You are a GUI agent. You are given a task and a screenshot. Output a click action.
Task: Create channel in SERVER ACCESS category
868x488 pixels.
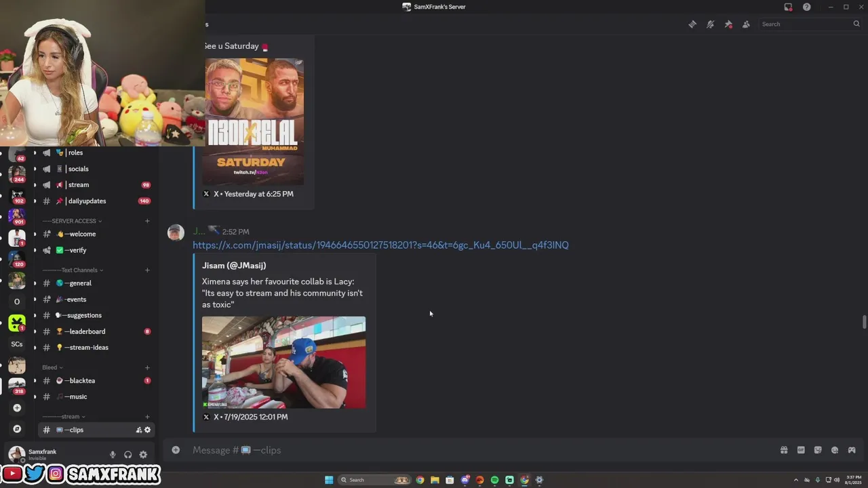pyautogui.click(x=147, y=221)
